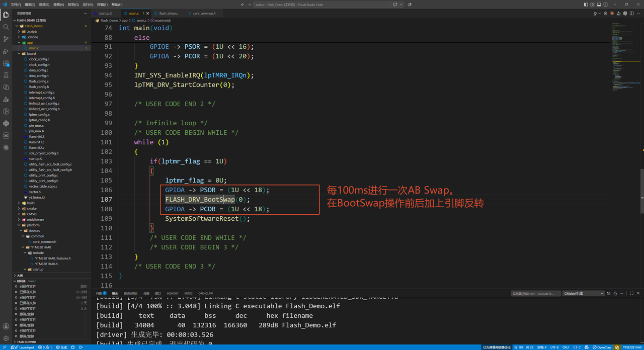Open the Search view in activity bar
Screen dimensions: 644x350
(x=6, y=27)
